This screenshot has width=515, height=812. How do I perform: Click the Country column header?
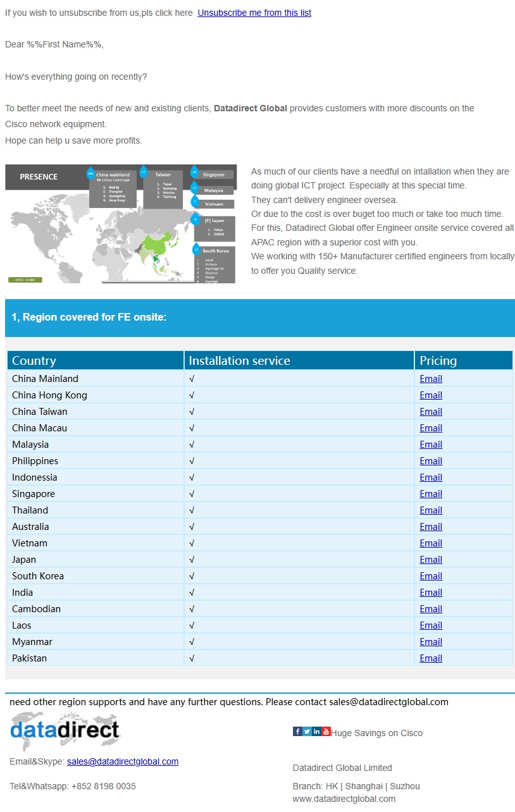(x=96, y=360)
